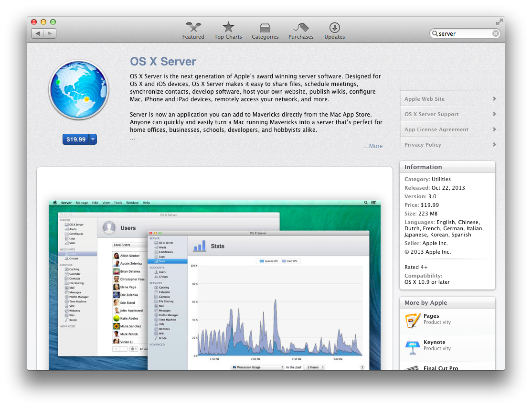Select Allish Kimber in the users list
The width and height of the screenshot is (532, 408).
[130, 256]
